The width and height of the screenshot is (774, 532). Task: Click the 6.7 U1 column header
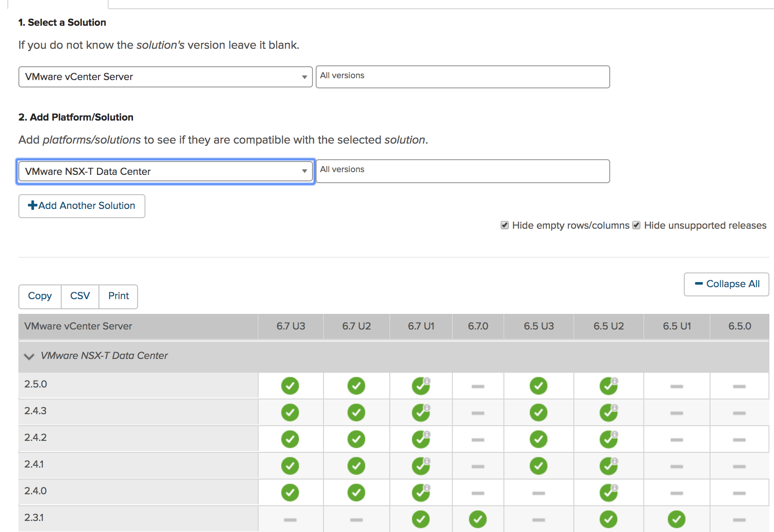click(x=421, y=326)
